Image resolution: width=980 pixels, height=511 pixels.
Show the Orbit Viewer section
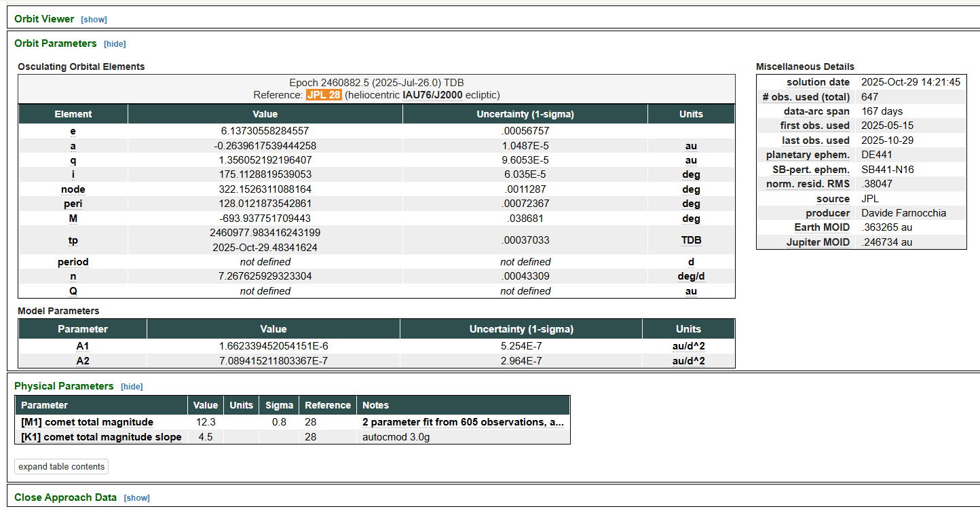[94, 20]
